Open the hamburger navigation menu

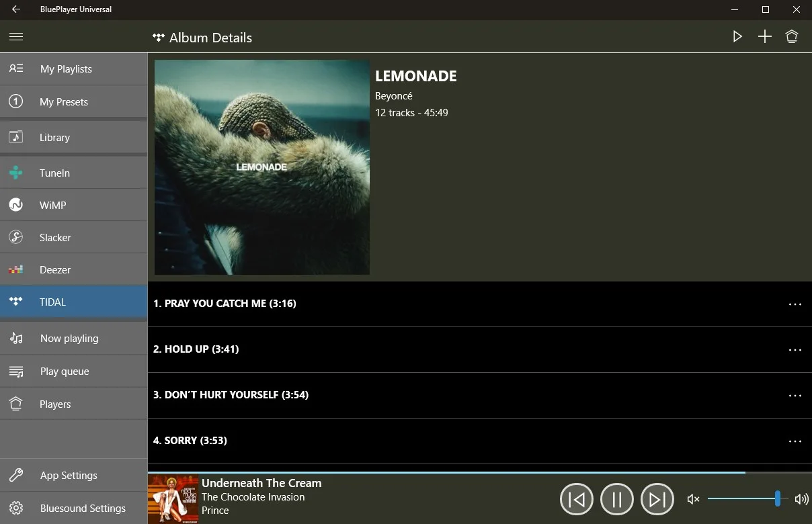16,37
